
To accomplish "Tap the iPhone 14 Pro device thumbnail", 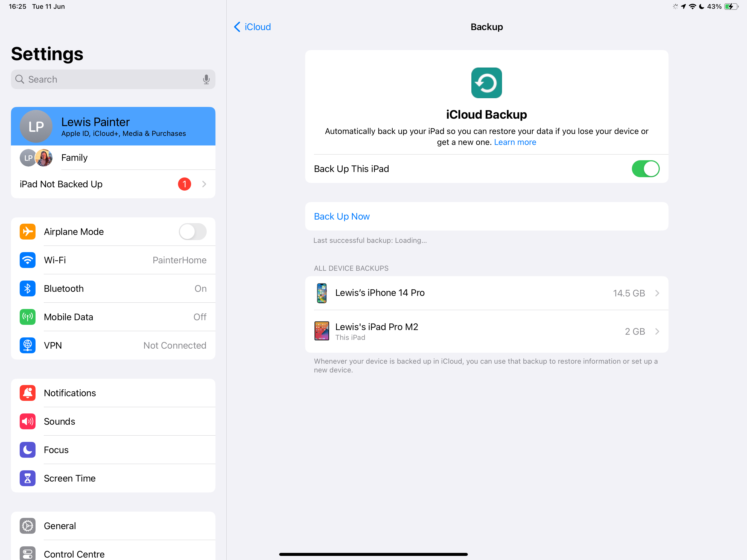I will (x=322, y=293).
